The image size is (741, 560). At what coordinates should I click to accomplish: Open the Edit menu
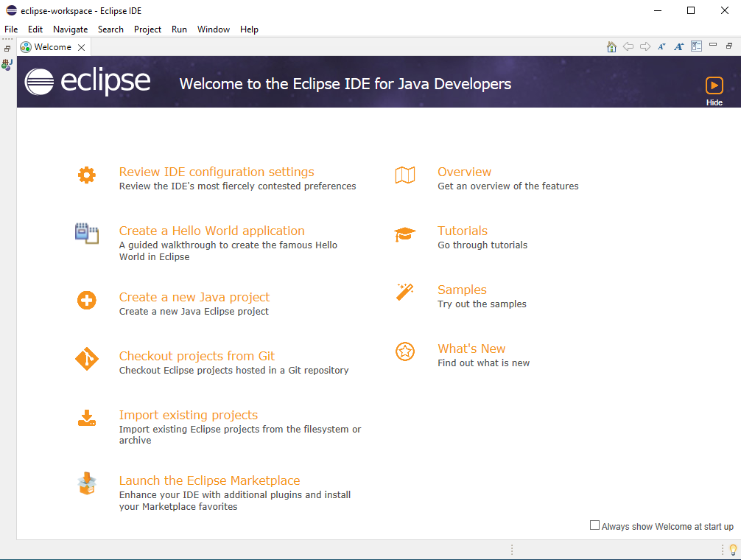point(35,29)
